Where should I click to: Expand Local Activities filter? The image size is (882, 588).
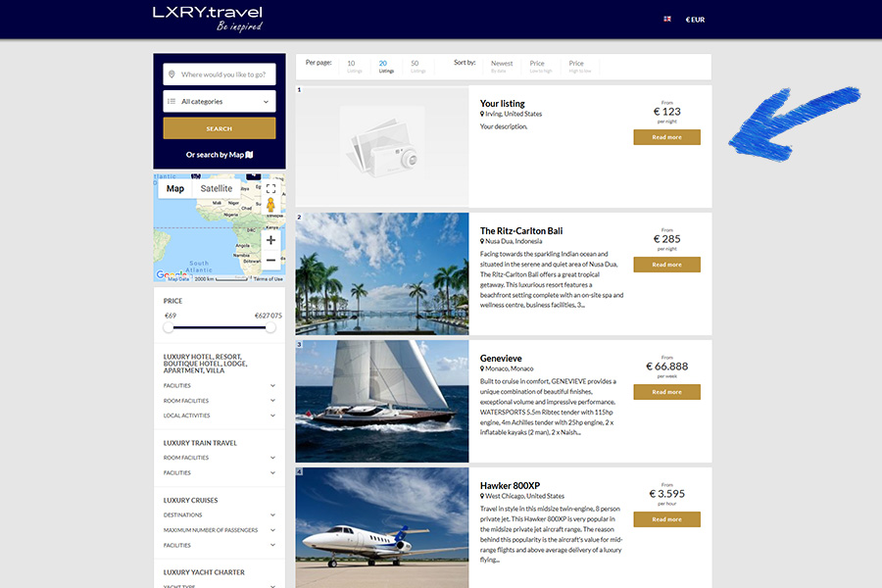tap(220, 416)
